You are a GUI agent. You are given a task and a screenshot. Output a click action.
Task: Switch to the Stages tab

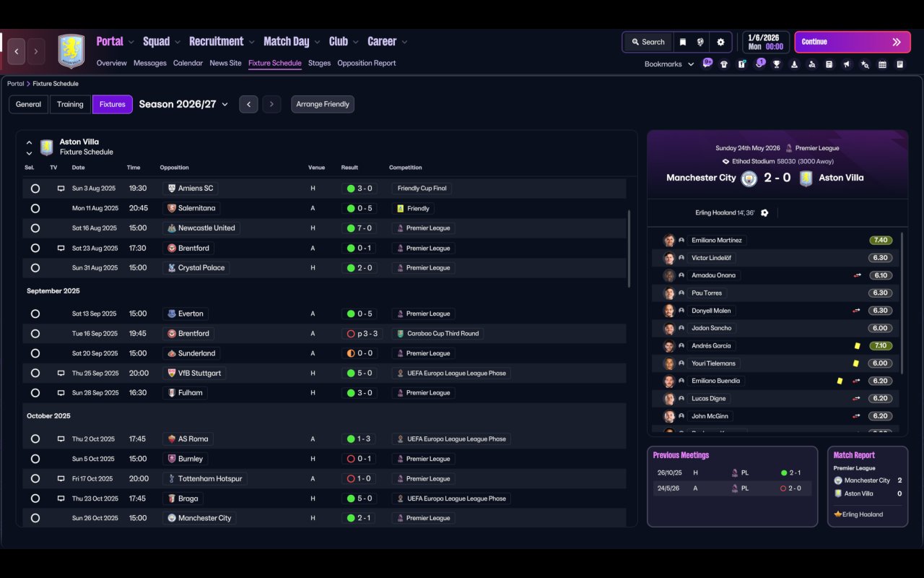point(319,64)
